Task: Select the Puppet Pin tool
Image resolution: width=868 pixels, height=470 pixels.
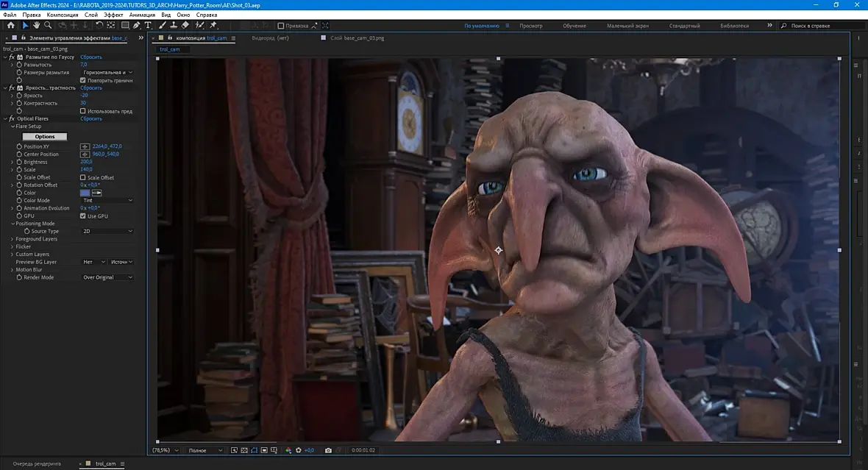Action: point(213,25)
